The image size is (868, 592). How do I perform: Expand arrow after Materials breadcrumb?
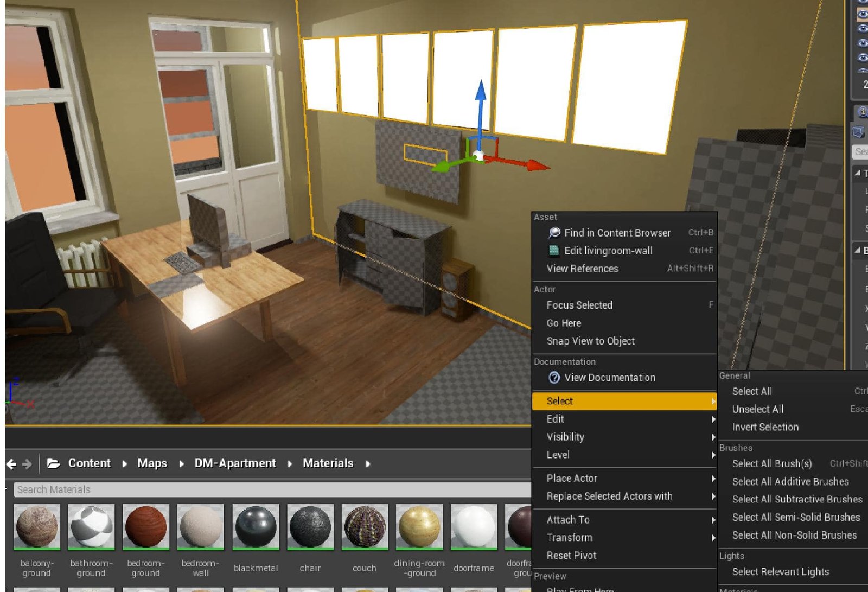pyautogui.click(x=368, y=464)
